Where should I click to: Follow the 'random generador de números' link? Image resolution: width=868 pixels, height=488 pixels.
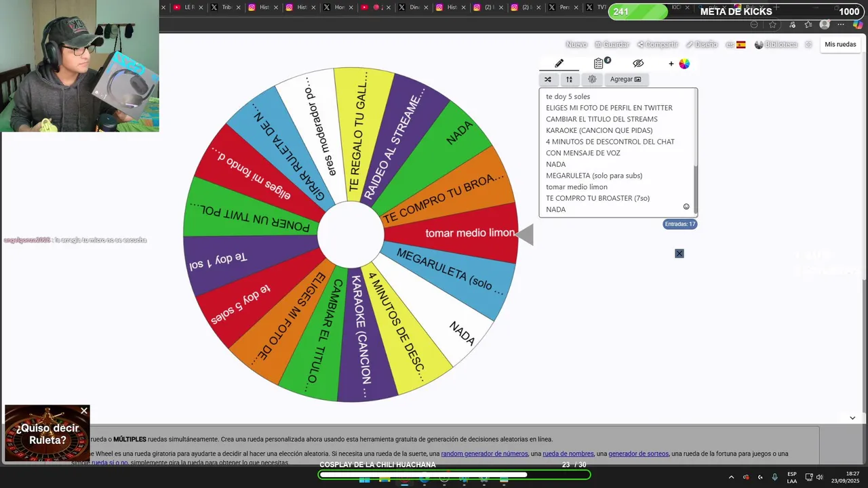coord(484,453)
